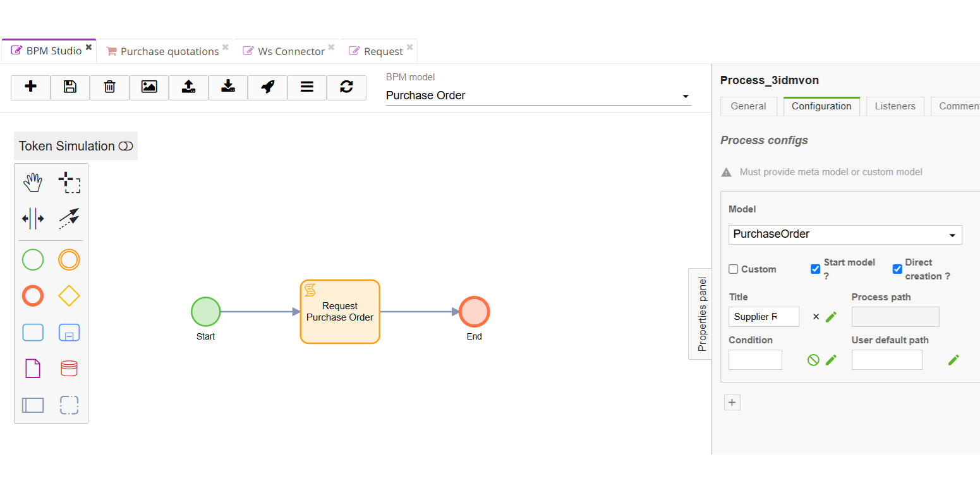Click the Save diagram toolbar icon
980x490 pixels.
pyautogui.click(x=70, y=87)
